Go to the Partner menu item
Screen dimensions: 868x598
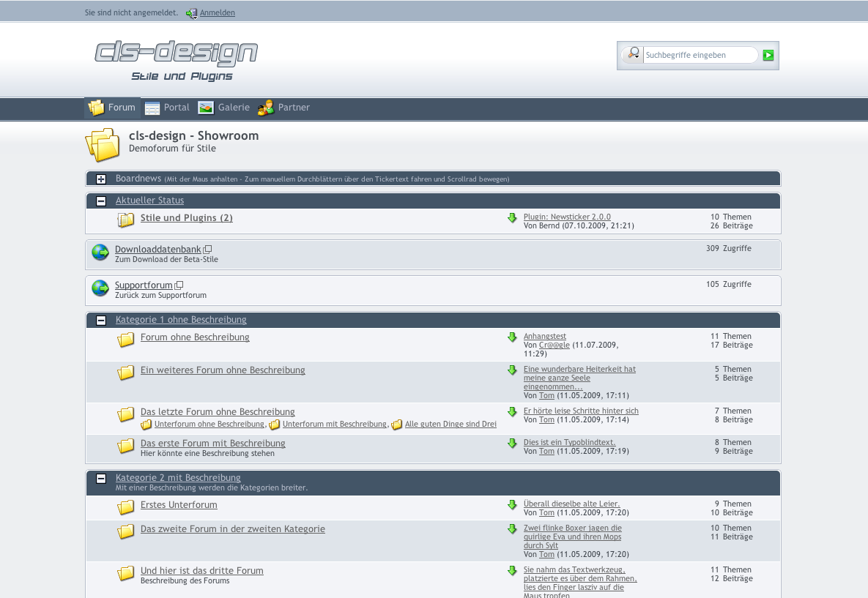[x=284, y=108]
